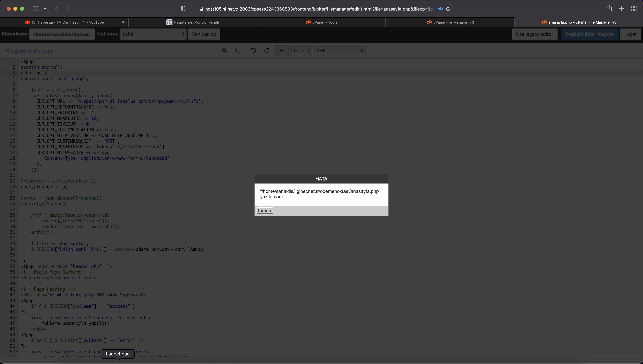Click the command prompt toolbar icon

click(x=238, y=51)
